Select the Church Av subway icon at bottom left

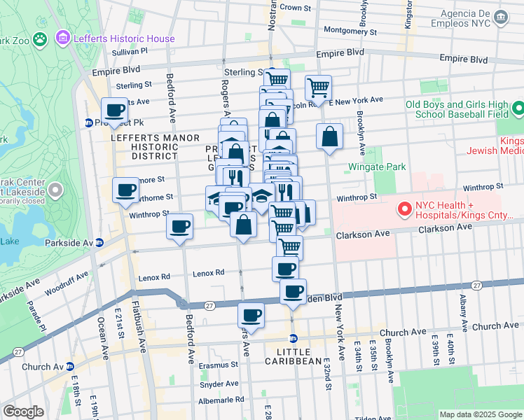tap(70, 367)
